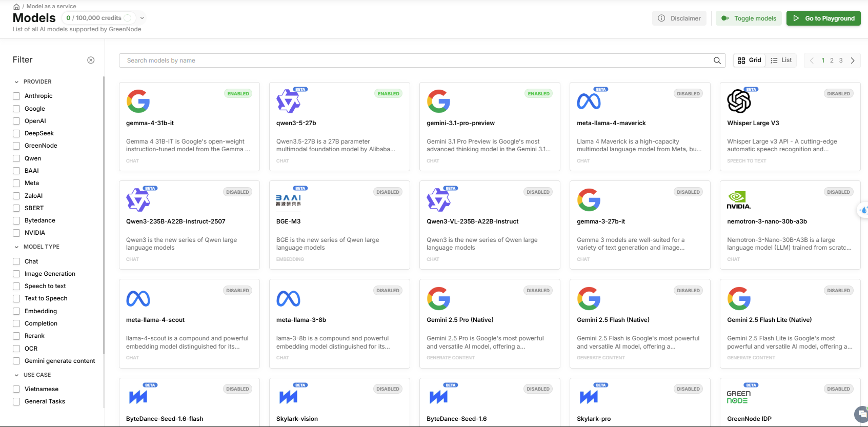This screenshot has height=427, width=868.
Task: Click the floating water-drop widget icon
Action: 863,210
